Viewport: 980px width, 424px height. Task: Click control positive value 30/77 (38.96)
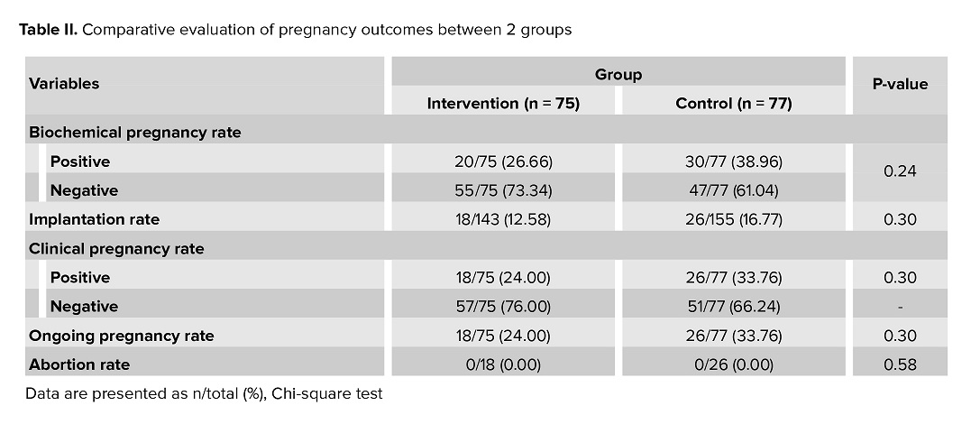point(733,161)
